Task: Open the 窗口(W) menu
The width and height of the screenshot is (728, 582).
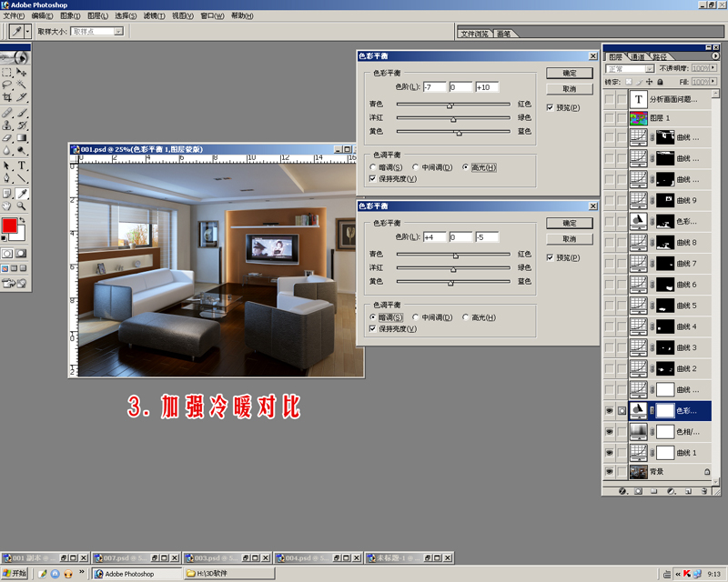Action: point(212,15)
